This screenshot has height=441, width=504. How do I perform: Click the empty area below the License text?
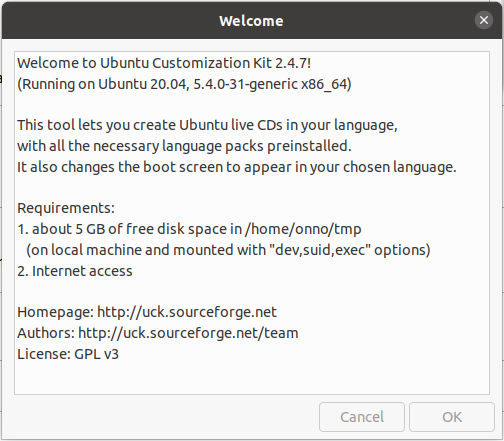tap(252, 378)
